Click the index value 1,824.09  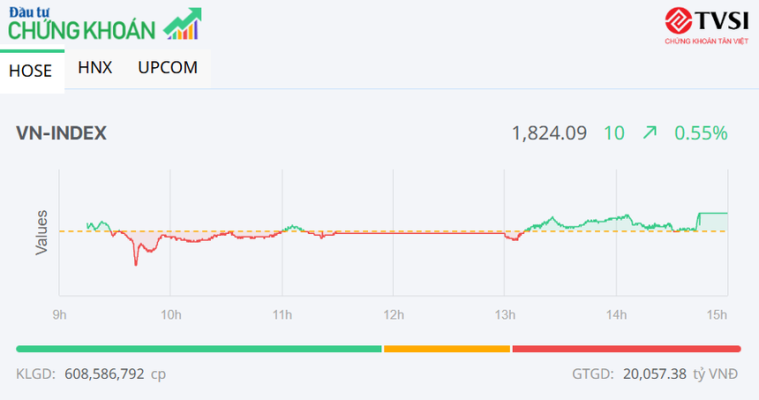click(548, 132)
